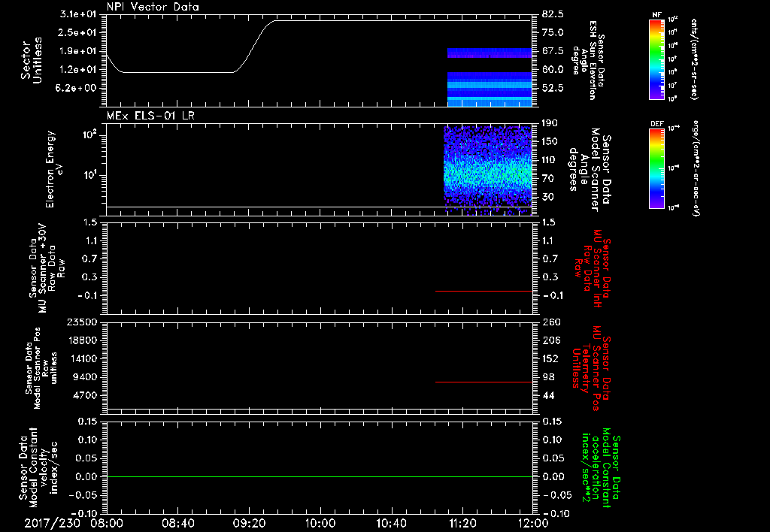Click the red line in MU Scanner +30V panel
This screenshot has width=770, height=532.
pos(484,291)
